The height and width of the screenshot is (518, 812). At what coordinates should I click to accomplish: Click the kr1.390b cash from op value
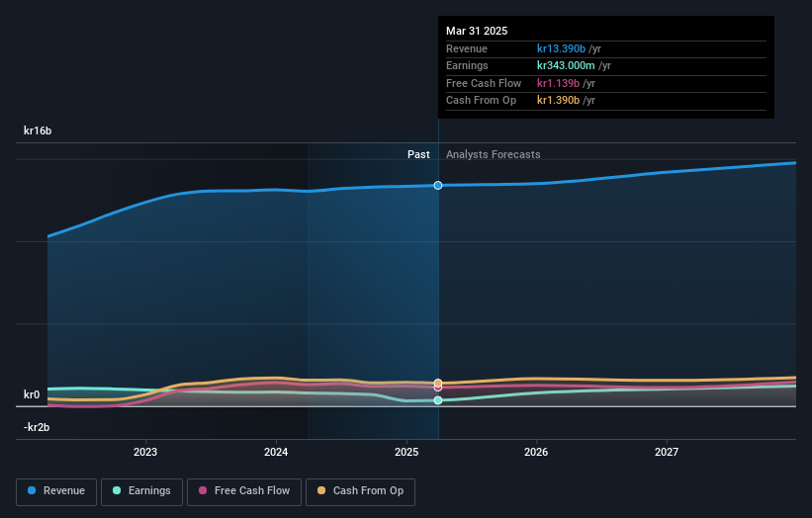click(x=558, y=101)
